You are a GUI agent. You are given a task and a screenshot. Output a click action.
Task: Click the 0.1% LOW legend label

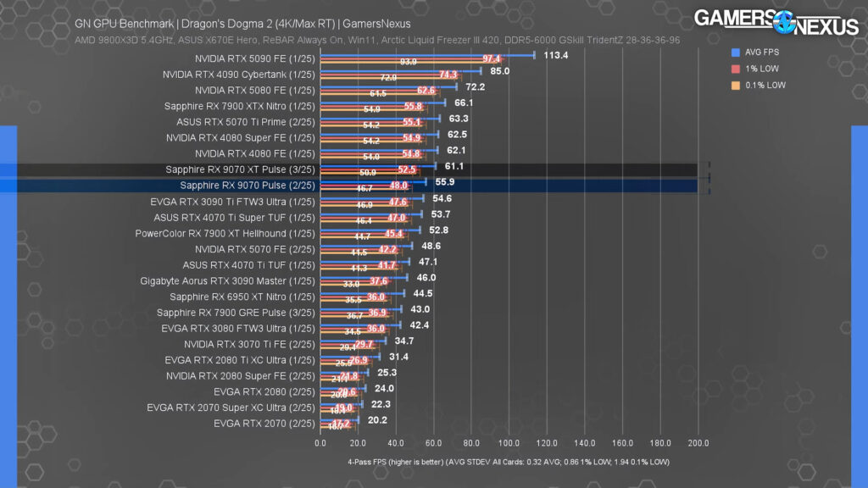point(765,86)
